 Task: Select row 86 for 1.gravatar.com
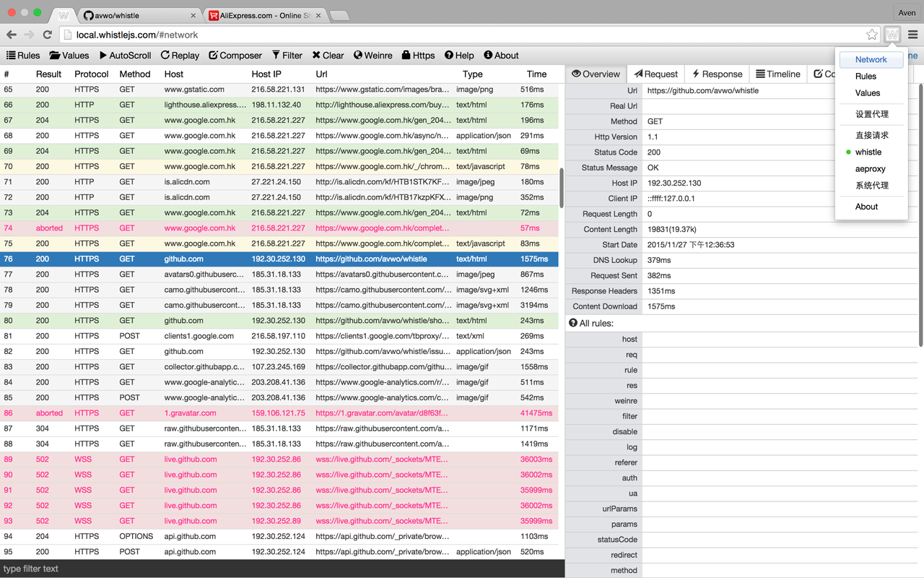pyautogui.click(x=279, y=413)
